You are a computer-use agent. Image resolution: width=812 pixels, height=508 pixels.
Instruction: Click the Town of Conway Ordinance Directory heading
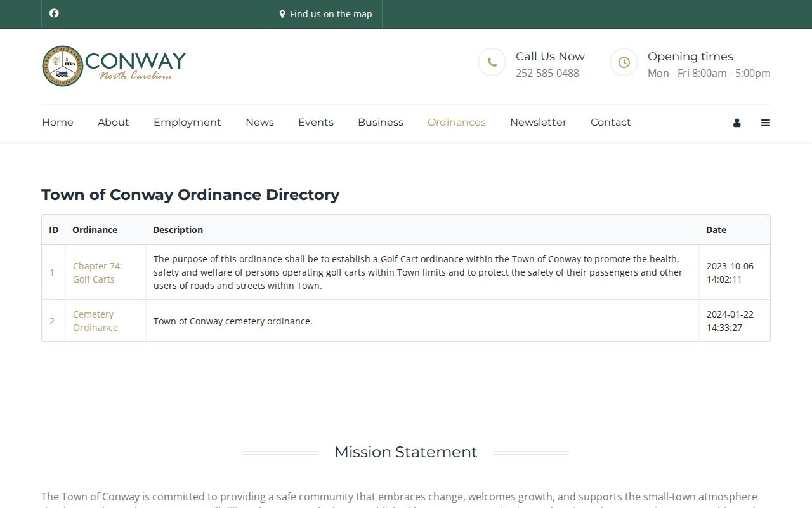190,195
